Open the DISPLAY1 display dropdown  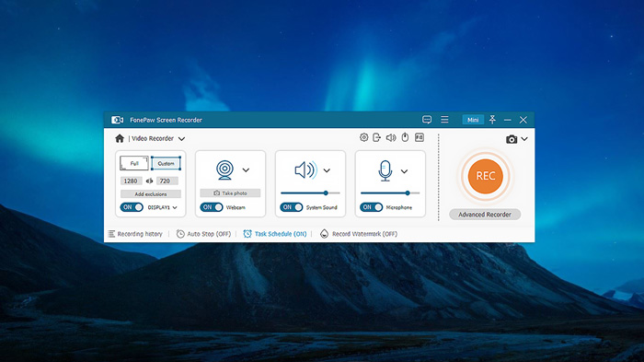pos(175,208)
